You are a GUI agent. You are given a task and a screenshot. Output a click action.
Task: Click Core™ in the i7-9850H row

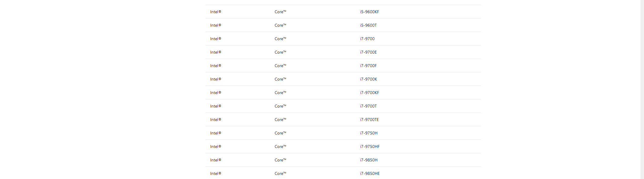pos(280,160)
